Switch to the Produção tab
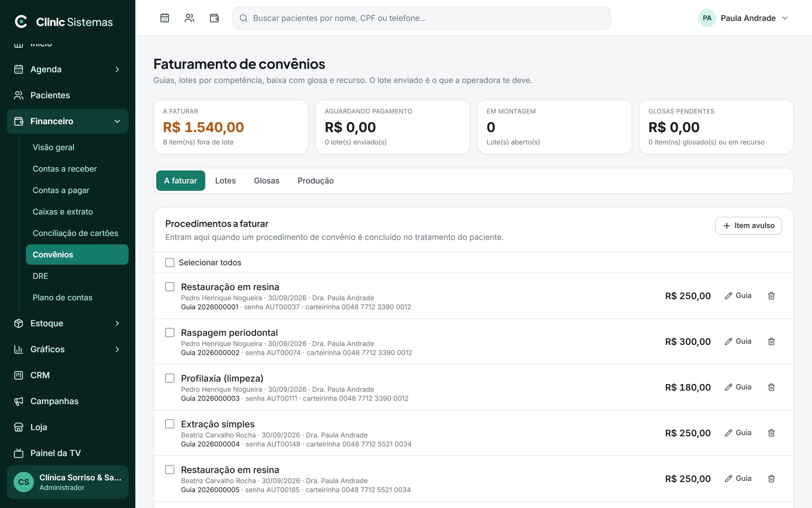 click(316, 181)
